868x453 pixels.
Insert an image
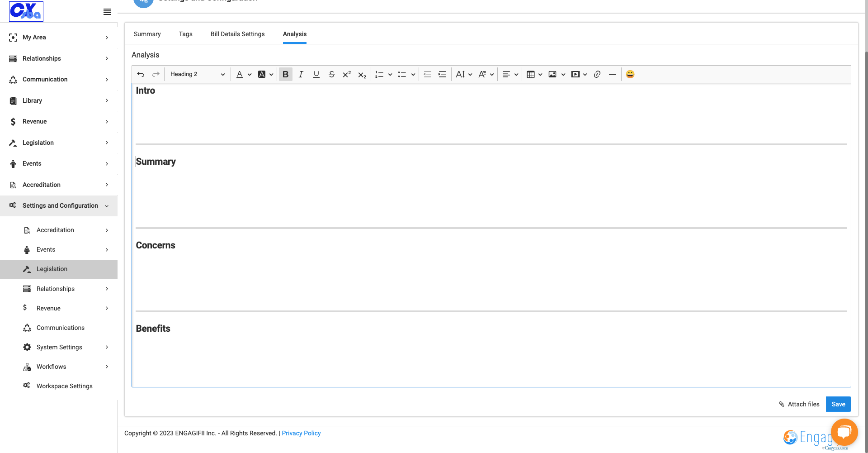pos(552,74)
